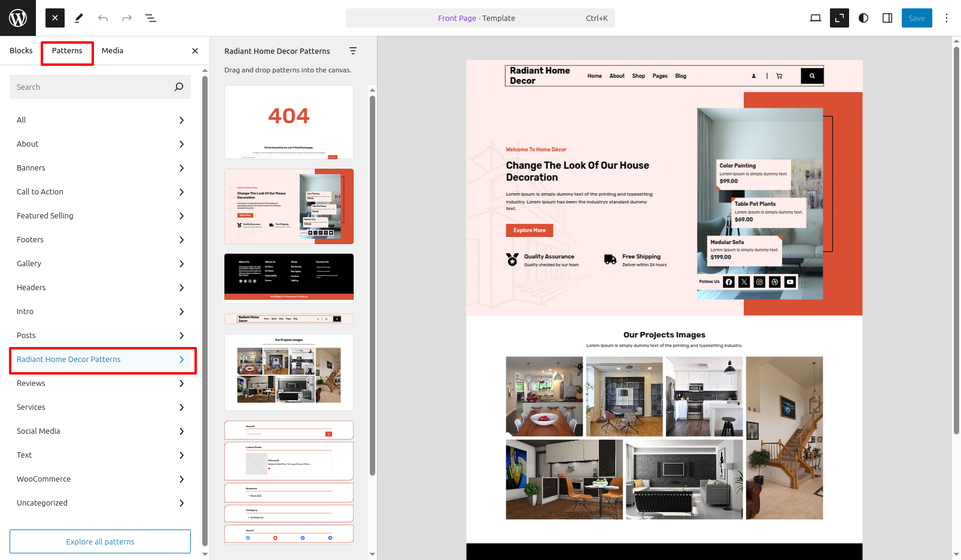
Task: Insert the sidebar widgets pattern thumbnail
Action: [289, 482]
